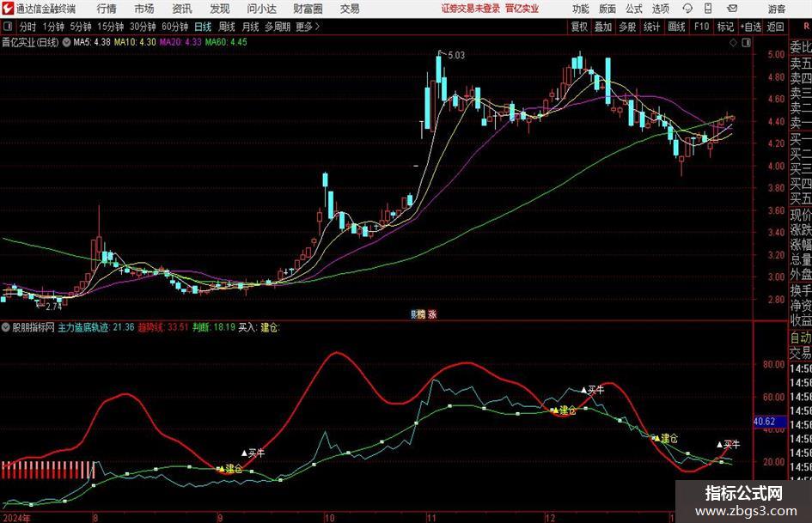This screenshot has height=523, width=812.
Task: Add stock via +自选 button
Action: tap(750, 27)
